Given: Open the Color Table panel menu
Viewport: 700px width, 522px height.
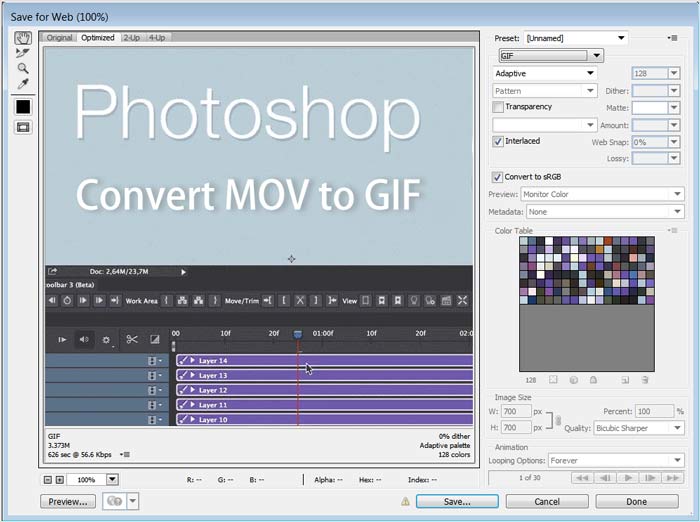Looking at the screenshot, I should 673,230.
